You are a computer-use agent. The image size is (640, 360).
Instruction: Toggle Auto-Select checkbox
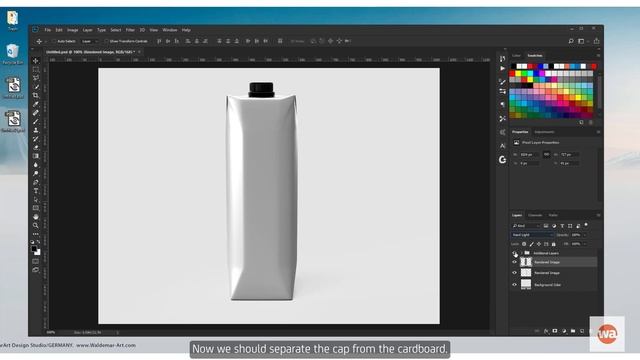pos(53,41)
